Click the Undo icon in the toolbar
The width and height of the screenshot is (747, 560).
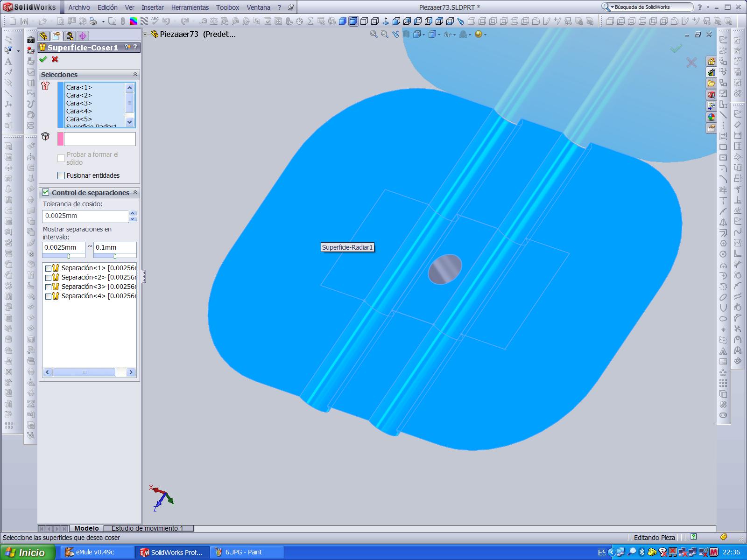click(165, 21)
